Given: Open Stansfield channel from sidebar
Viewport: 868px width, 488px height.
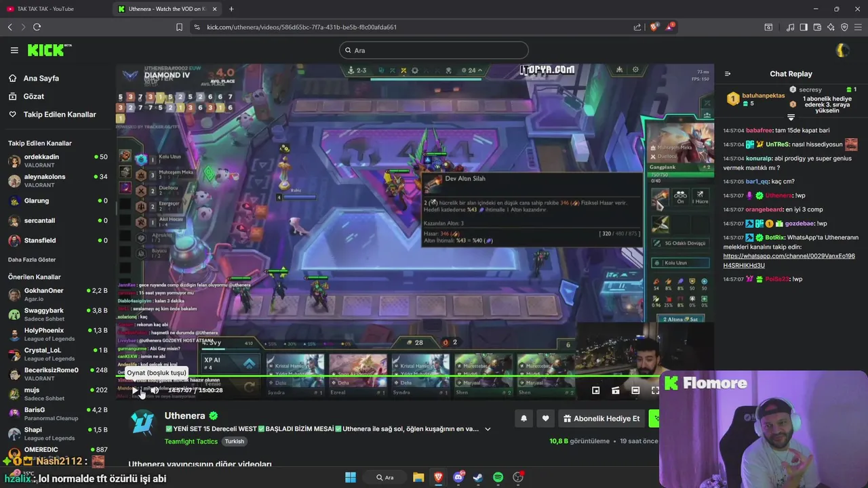Looking at the screenshot, I should click(x=58, y=241).
